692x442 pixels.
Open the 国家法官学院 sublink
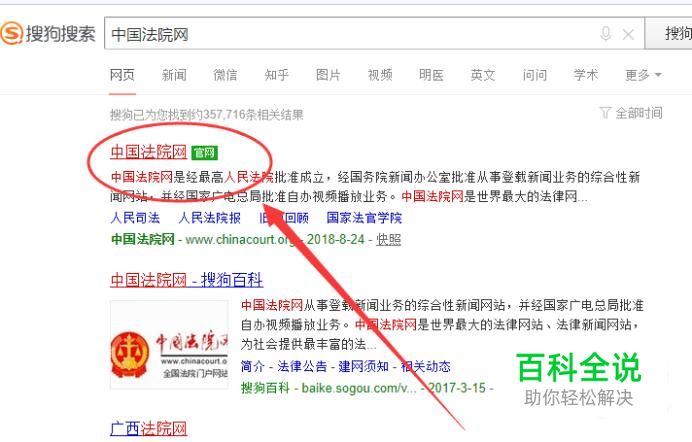[x=364, y=218]
